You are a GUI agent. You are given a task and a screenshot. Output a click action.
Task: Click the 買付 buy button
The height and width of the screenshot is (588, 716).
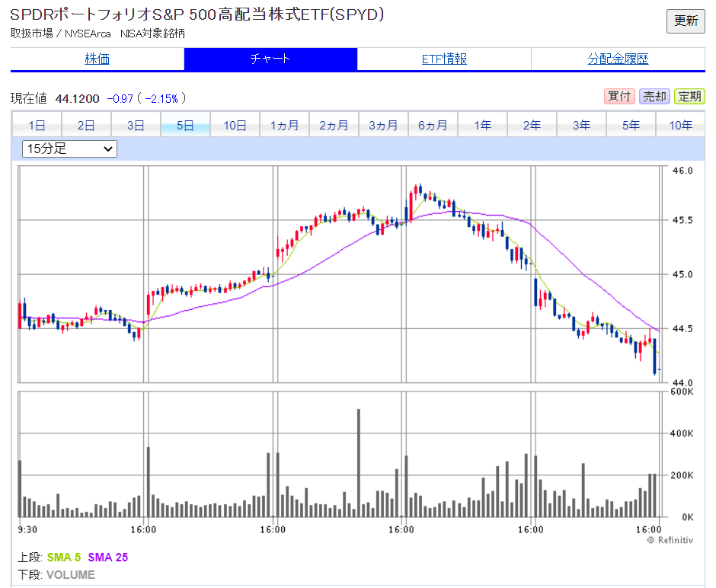(x=619, y=96)
